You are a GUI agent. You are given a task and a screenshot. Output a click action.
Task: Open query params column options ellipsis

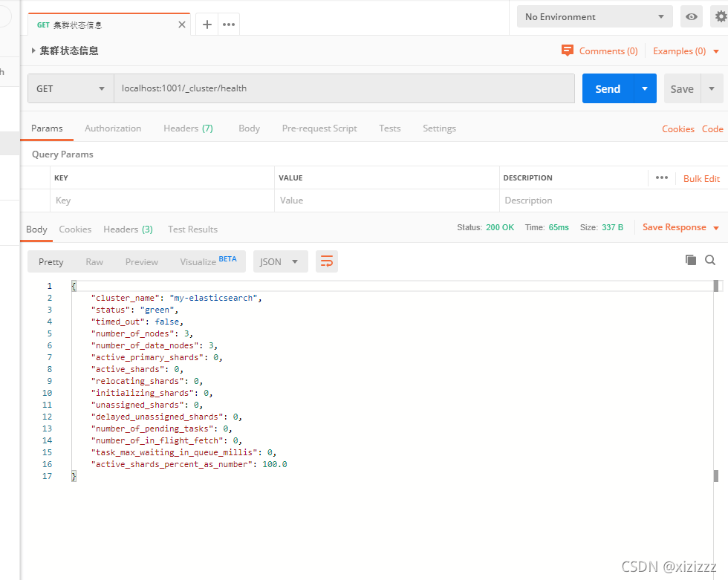coord(662,177)
